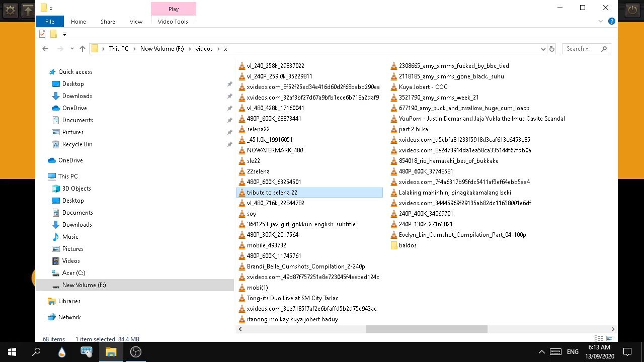Go back using the Back arrow
The height and width of the screenshot is (362, 644).
tap(45, 49)
